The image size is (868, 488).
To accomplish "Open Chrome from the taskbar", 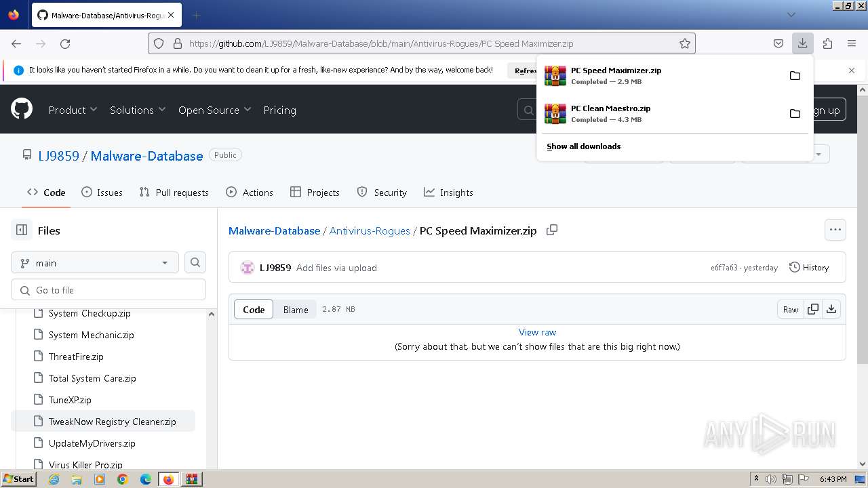I will click(122, 479).
